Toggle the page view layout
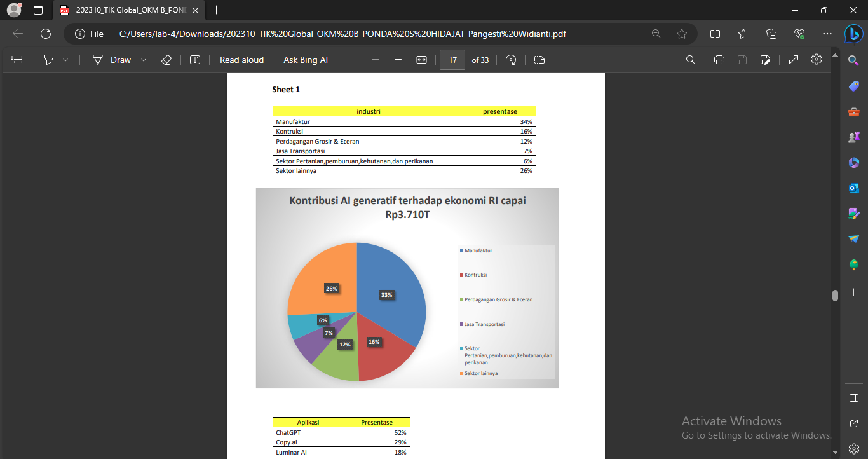 (539, 60)
